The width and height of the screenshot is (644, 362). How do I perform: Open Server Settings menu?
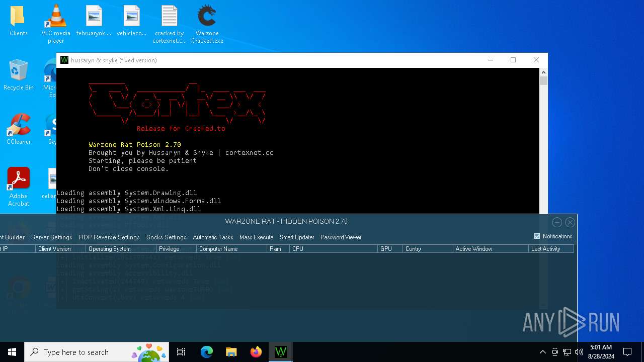(51, 237)
